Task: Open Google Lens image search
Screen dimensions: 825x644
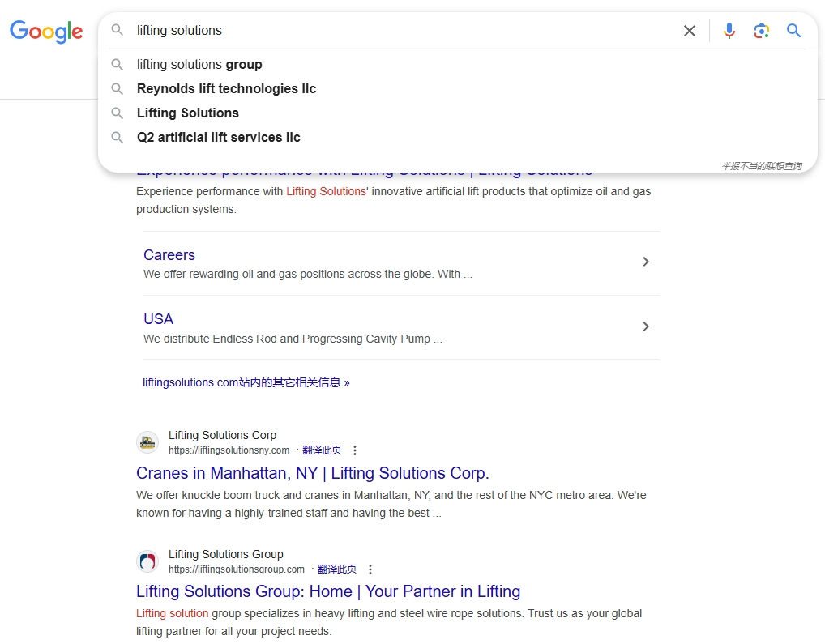Action: coord(761,31)
